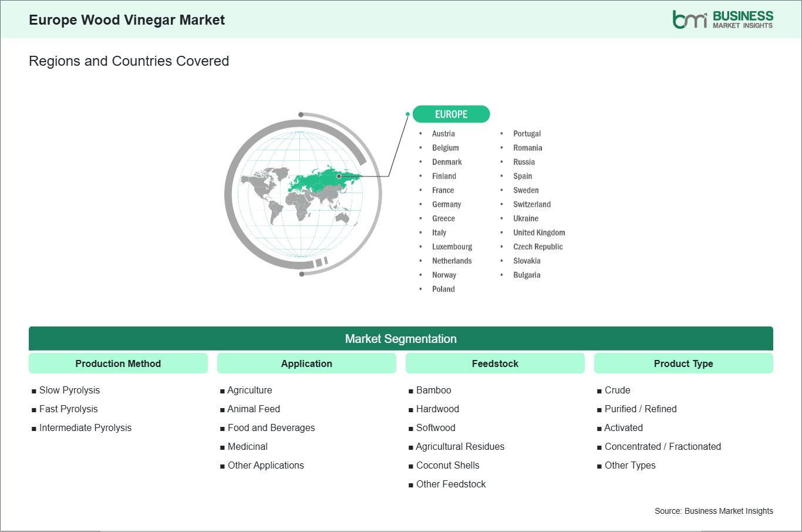Click 'Concentrated / Fractionated' under Product Type
802x532 pixels.
(x=663, y=447)
